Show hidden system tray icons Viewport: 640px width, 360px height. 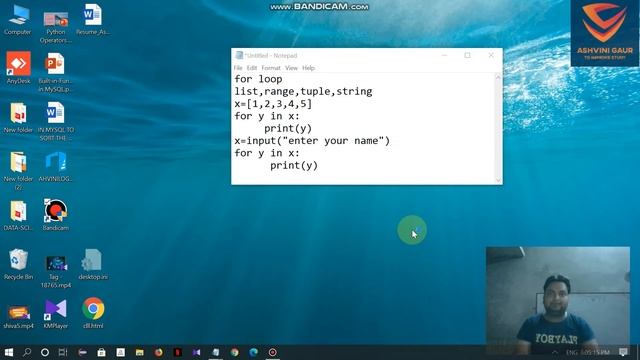point(555,352)
